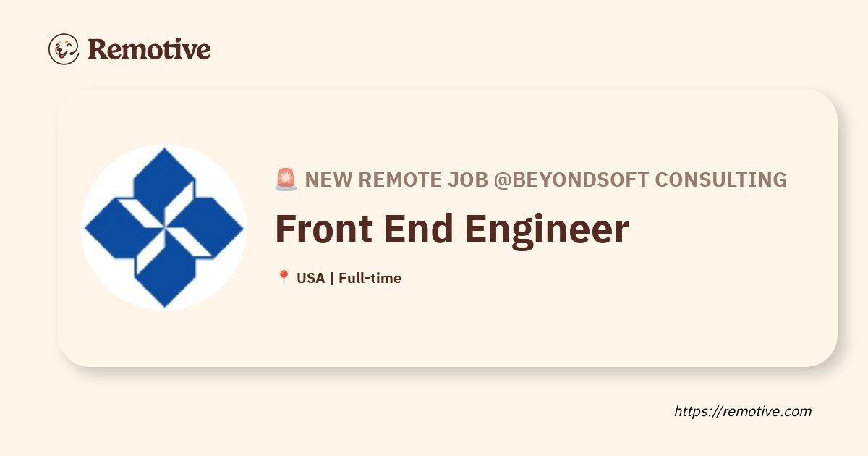868x456 pixels.
Task: Click the white pinwheel center of company logo
Action: 164,228
